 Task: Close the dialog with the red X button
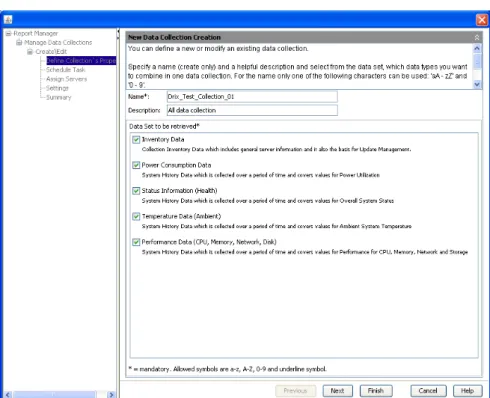coord(482,20)
